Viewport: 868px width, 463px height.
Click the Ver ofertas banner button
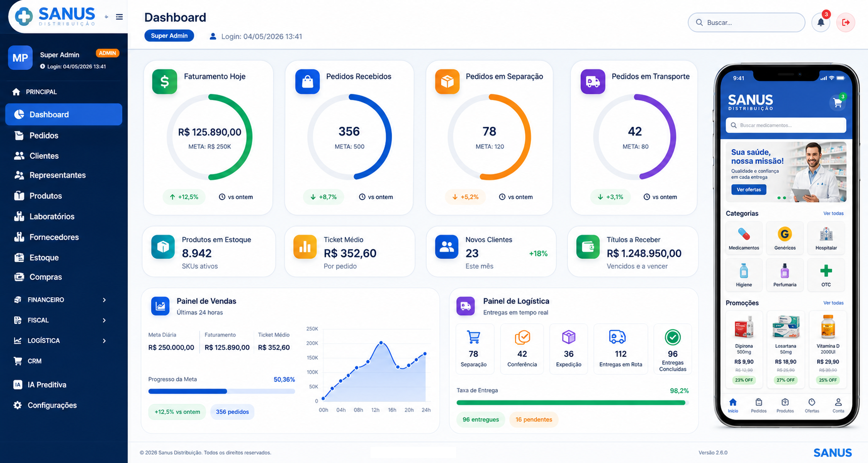pos(749,190)
